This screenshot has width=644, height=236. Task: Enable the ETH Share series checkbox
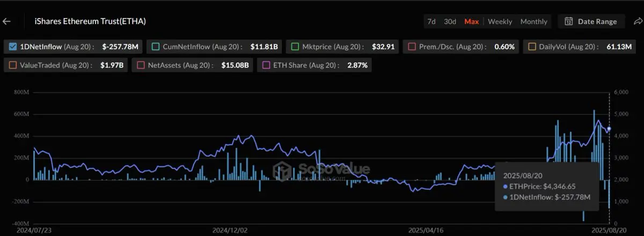tap(266, 65)
